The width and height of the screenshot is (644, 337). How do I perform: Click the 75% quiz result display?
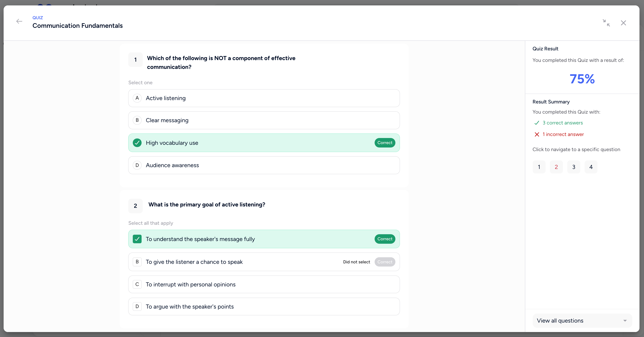[582, 79]
